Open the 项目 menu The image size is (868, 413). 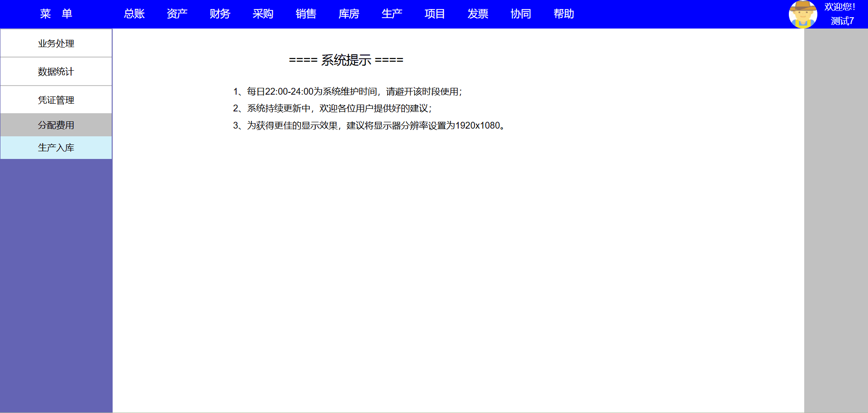(x=435, y=14)
